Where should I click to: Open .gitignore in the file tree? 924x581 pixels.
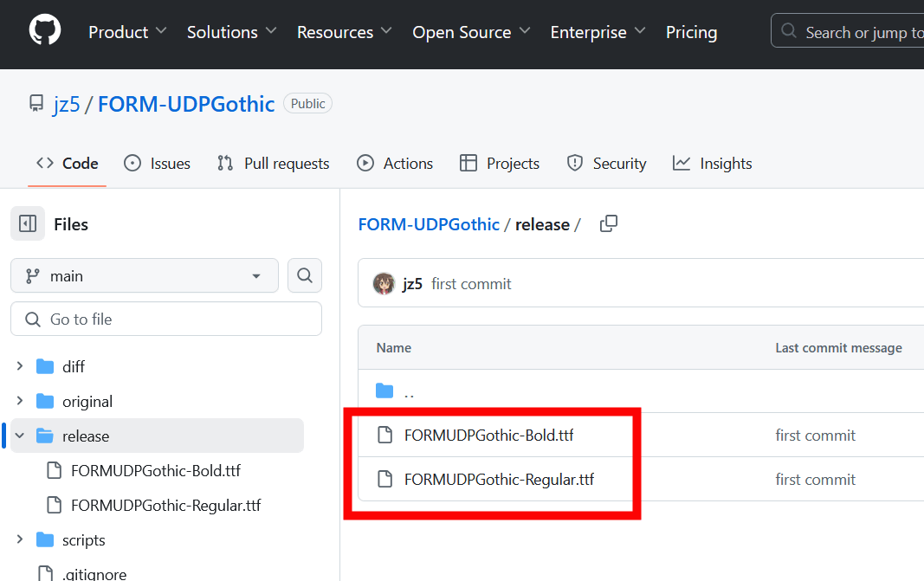tap(94, 574)
